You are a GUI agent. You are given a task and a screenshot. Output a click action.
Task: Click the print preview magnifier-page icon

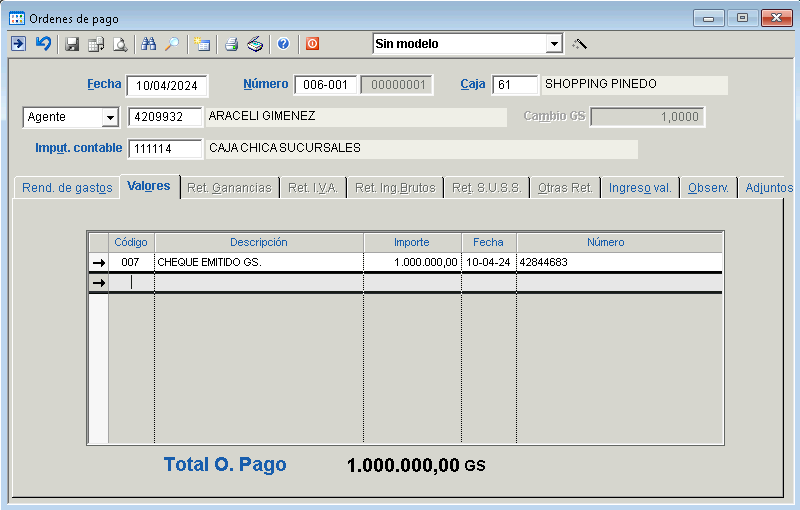pyautogui.click(x=120, y=44)
